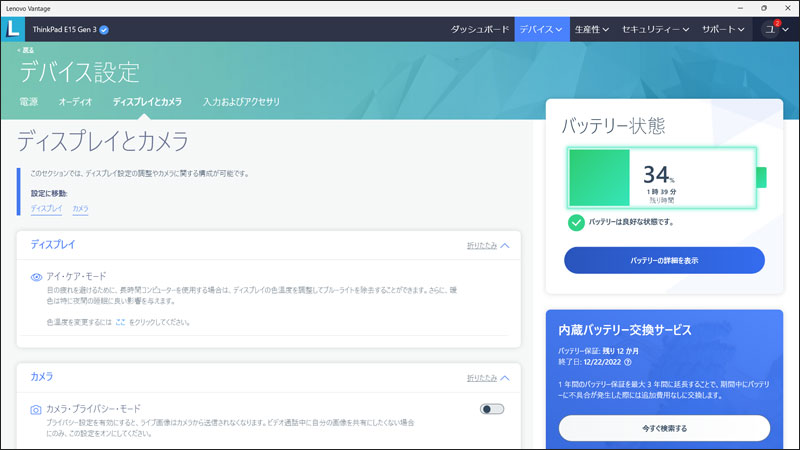Maximize or restore the Lenovo Vantage window
800x450 pixels.
click(764, 8)
